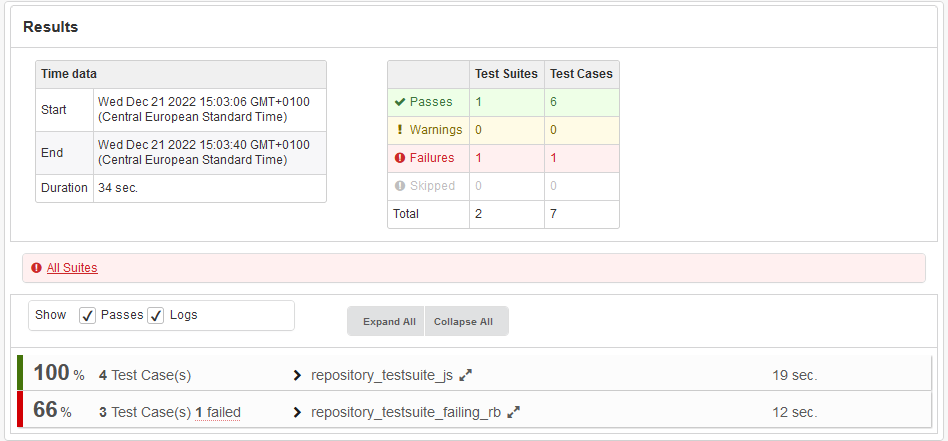Click the green 100% status bar
Image resolution: width=948 pixels, height=441 pixels.
[x=20, y=373]
